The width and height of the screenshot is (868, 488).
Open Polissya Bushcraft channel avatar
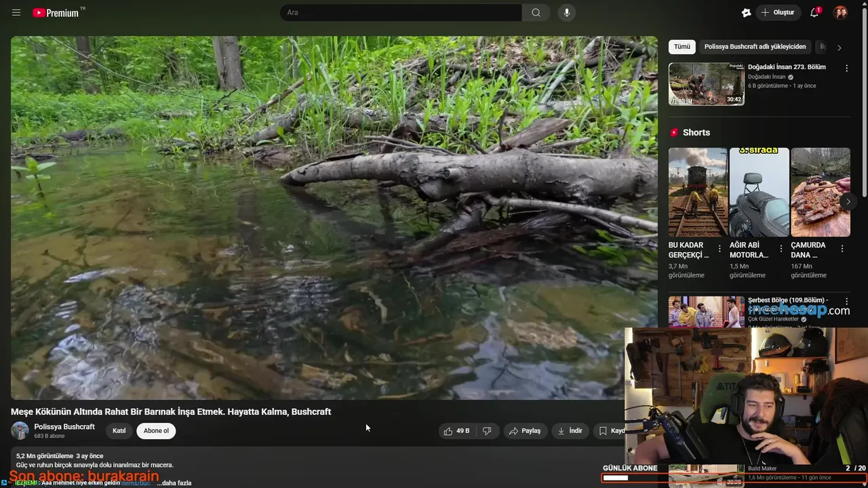(x=20, y=431)
